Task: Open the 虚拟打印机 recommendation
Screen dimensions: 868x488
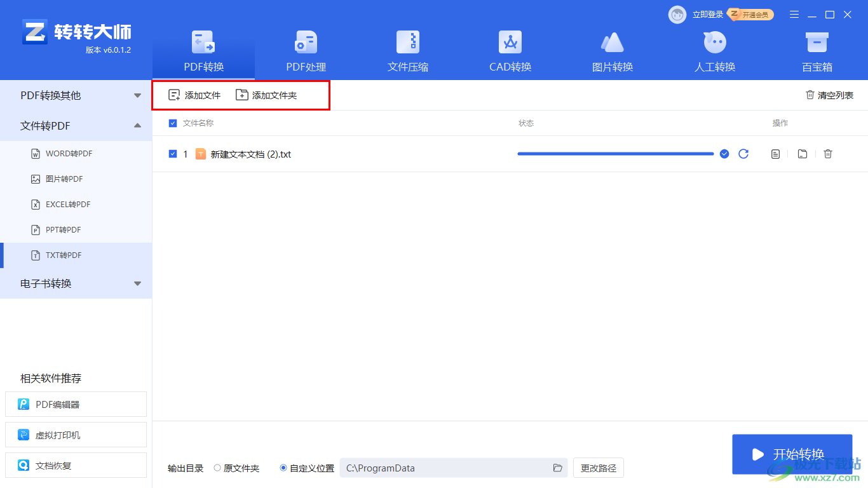Action: [76, 435]
